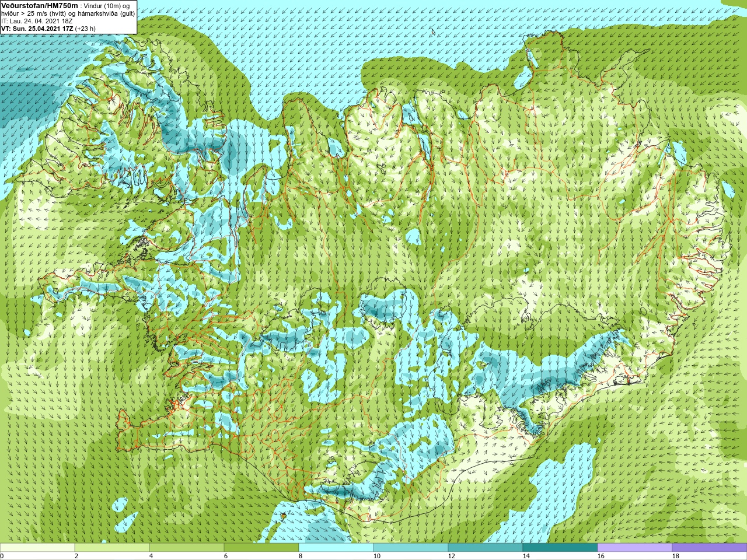
Task: Click the legend tick label "18"
Action: pos(675,556)
